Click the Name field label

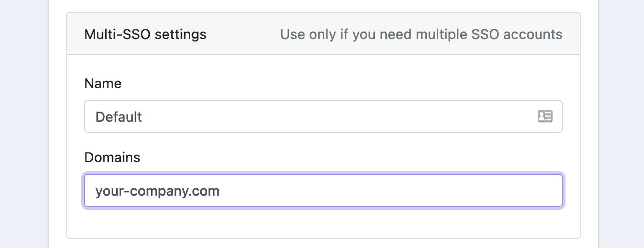pyautogui.click(x=103, y=84)
